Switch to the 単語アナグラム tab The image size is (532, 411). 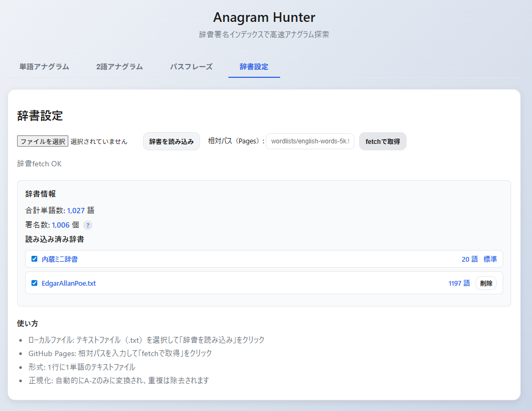(44, 67)
